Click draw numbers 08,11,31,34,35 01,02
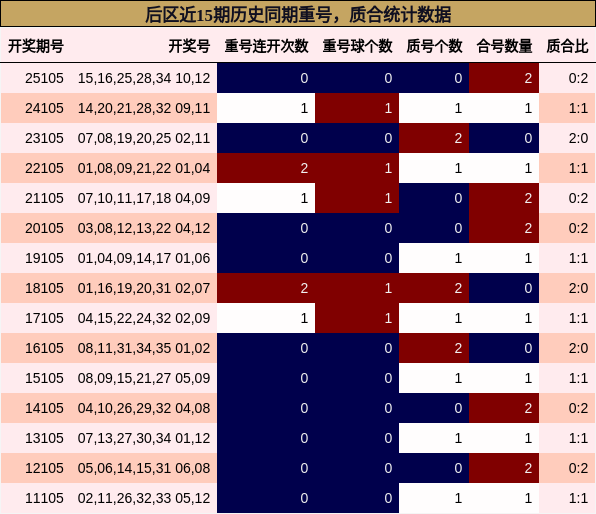Screen dimensions: 596x514 coord(144,348)
